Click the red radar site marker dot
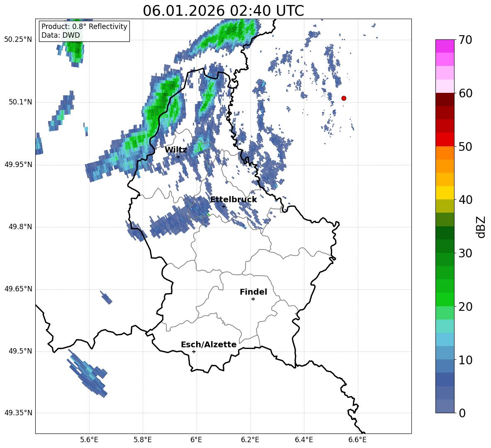This screenshot has width=491, height=448. tap(344, 98)
